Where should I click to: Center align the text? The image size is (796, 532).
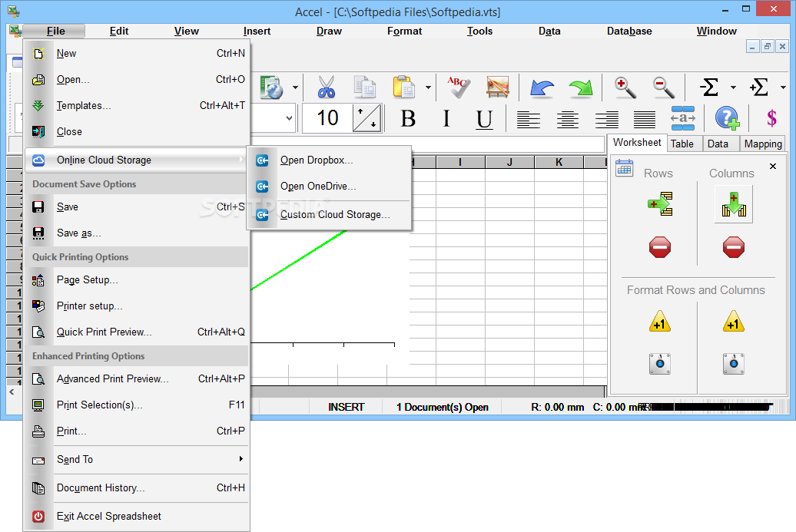click(x=567, y=120)
